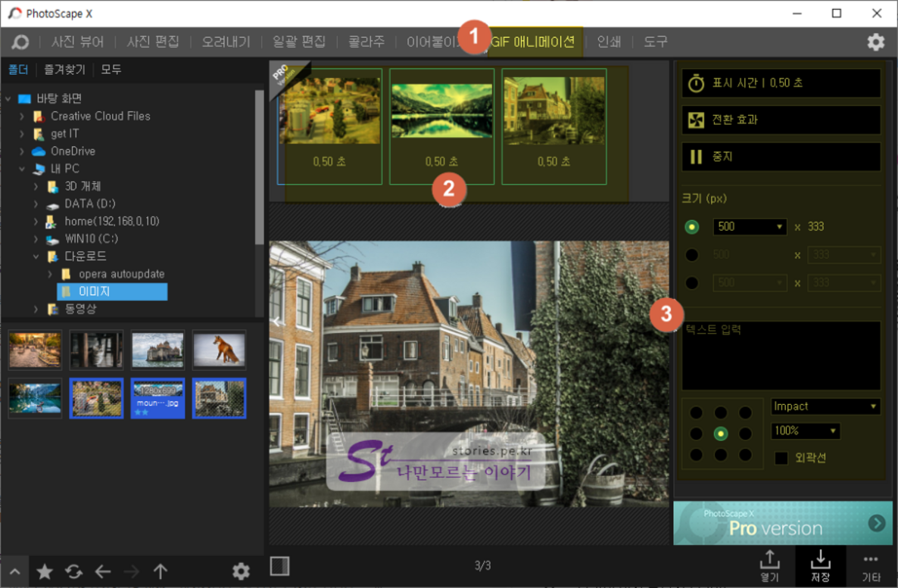
Task: Select the first size radio button (500 x 333)
Action: coord(691,226)
